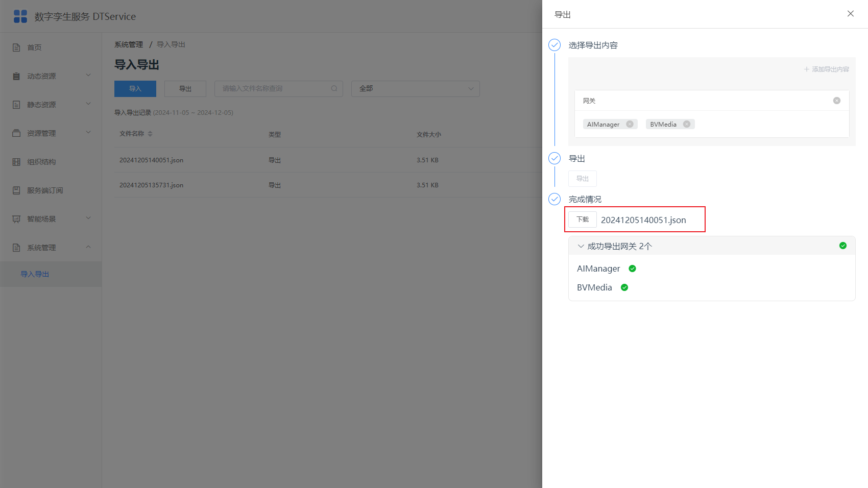Image resolution: width=868 pixels, height=488 pixels.
Task: Click the green check next to AIManager
Action: 632,269
